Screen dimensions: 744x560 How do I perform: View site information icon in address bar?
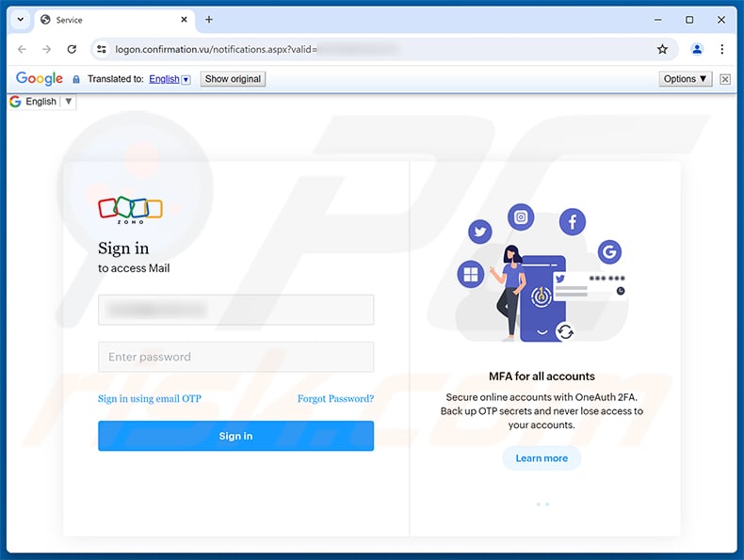coord(102,49)
